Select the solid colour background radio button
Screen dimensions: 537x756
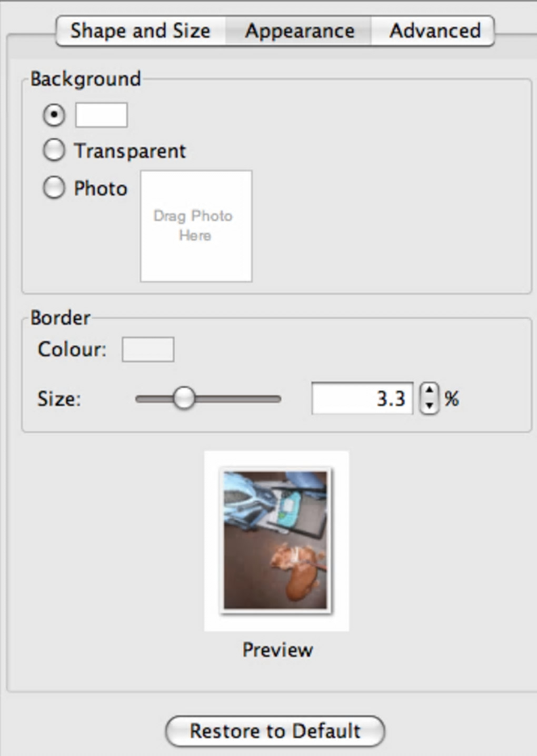(54, 115)
